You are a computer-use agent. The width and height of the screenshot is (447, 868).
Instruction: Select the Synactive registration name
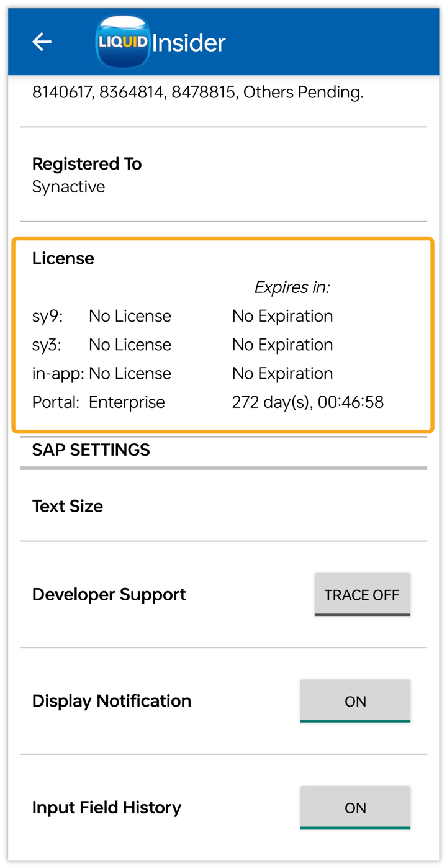click(68, 187)
